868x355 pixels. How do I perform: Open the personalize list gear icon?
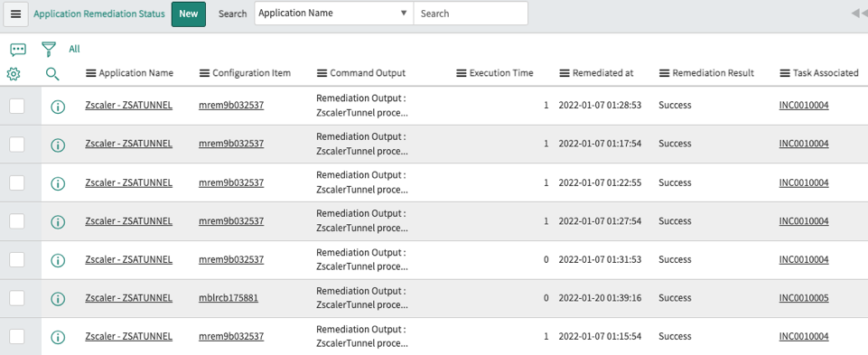14,74
